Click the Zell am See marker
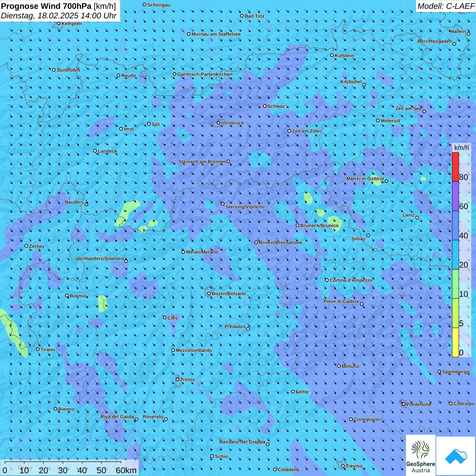 (424, 111)
